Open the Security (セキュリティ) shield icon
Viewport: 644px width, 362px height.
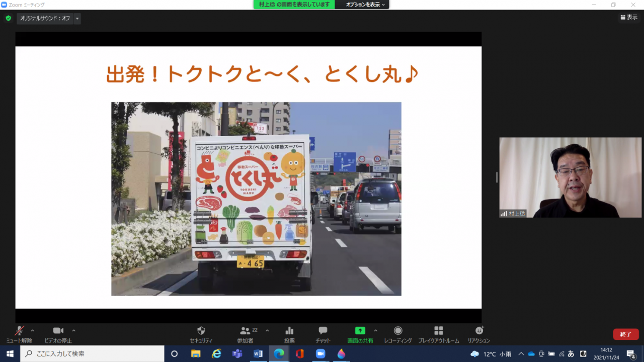201,331
